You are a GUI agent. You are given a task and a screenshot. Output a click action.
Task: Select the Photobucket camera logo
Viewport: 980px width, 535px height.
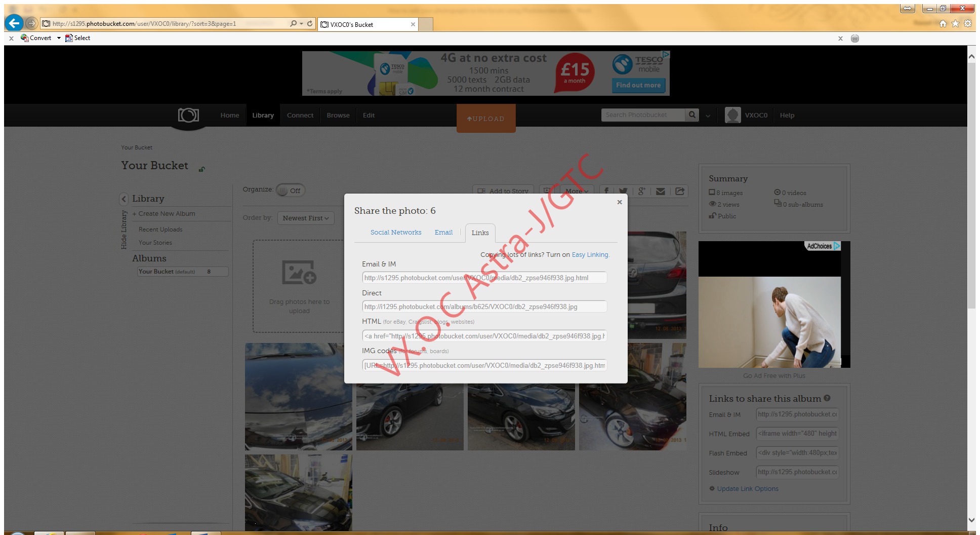click(x=188, y=115)
